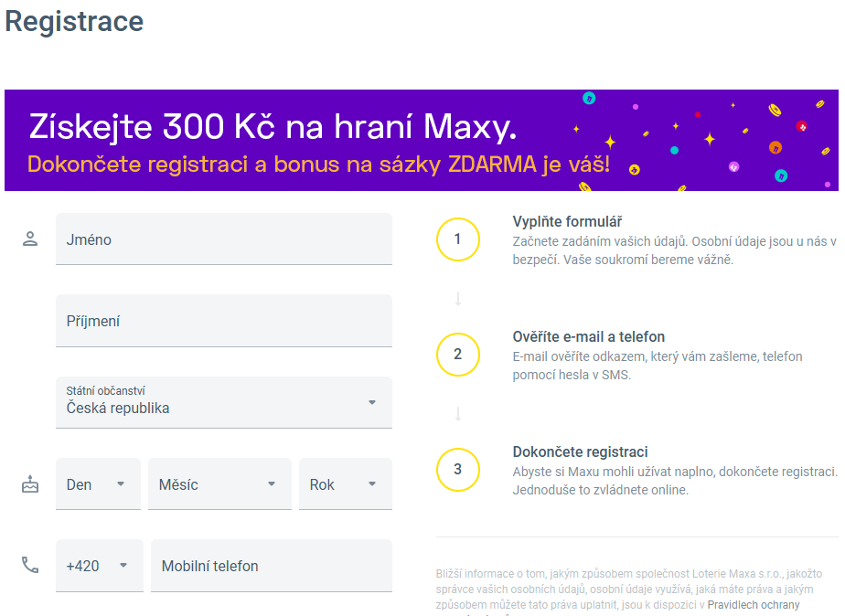Open the Rok year dropdown

(346, 484)
